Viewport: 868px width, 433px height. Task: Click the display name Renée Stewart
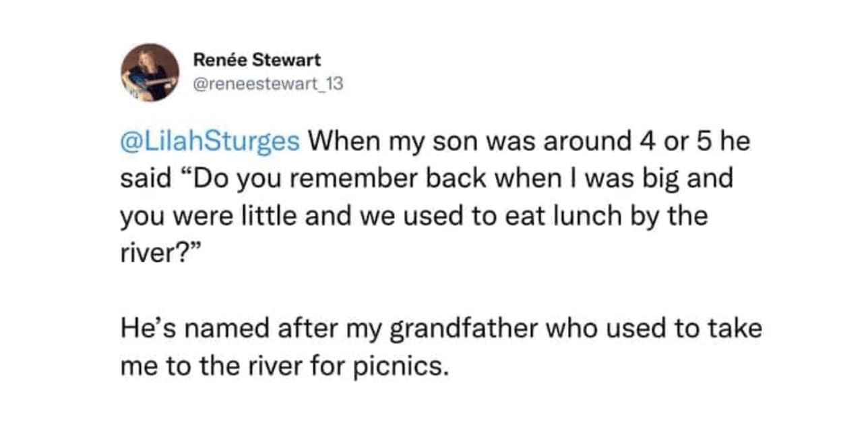click(x=257, y=60)
